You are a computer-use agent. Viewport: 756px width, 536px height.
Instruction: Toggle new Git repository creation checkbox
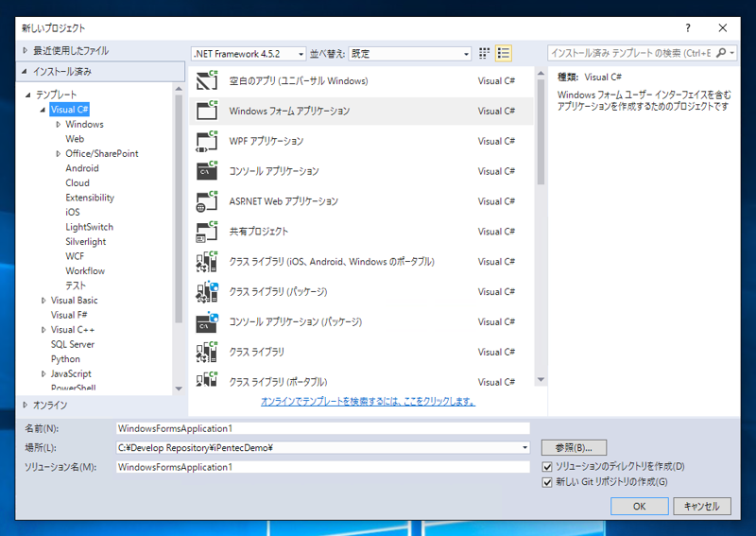tap(547, 482)
